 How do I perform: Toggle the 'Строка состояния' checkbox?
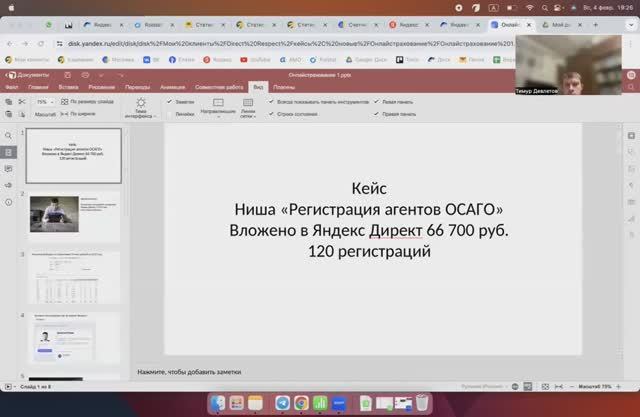pos(293,114)
